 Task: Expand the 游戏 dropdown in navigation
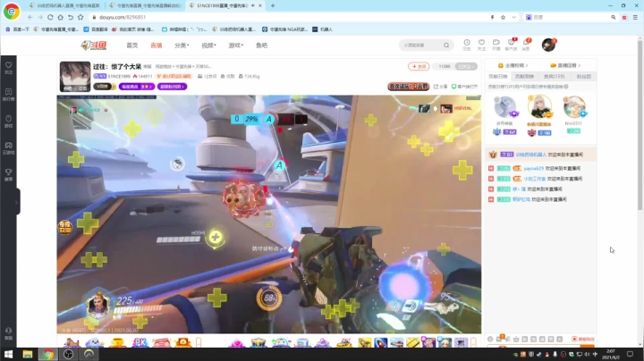[236, 45]
